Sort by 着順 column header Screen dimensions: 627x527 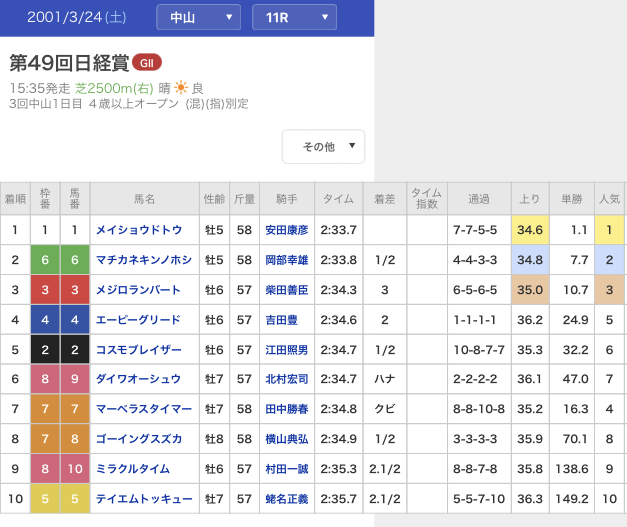(15, 199)
